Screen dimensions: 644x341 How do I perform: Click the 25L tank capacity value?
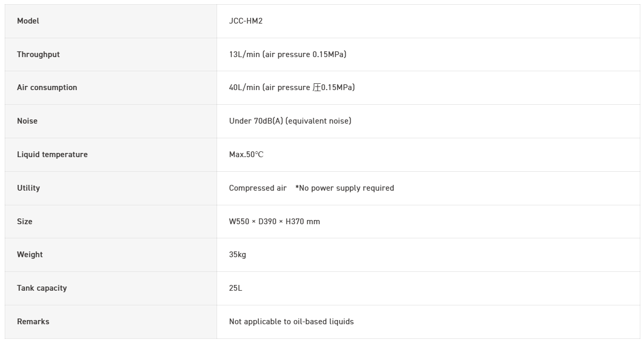tap(235, 288)
